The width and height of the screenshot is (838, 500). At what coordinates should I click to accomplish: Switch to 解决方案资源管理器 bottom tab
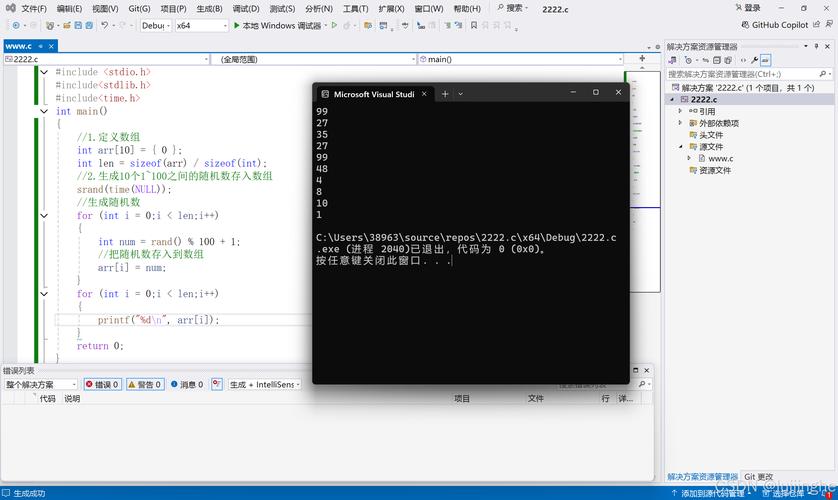(702, 476)
